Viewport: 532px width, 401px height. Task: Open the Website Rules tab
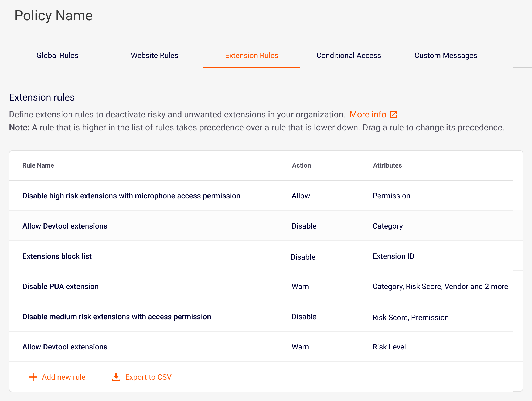(154, 56)
